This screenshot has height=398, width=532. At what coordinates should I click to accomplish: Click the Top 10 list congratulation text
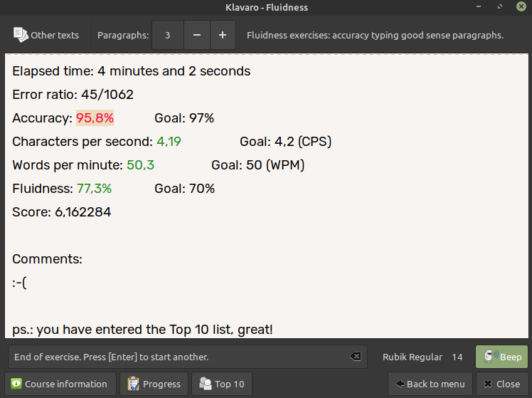pos(142,330)
